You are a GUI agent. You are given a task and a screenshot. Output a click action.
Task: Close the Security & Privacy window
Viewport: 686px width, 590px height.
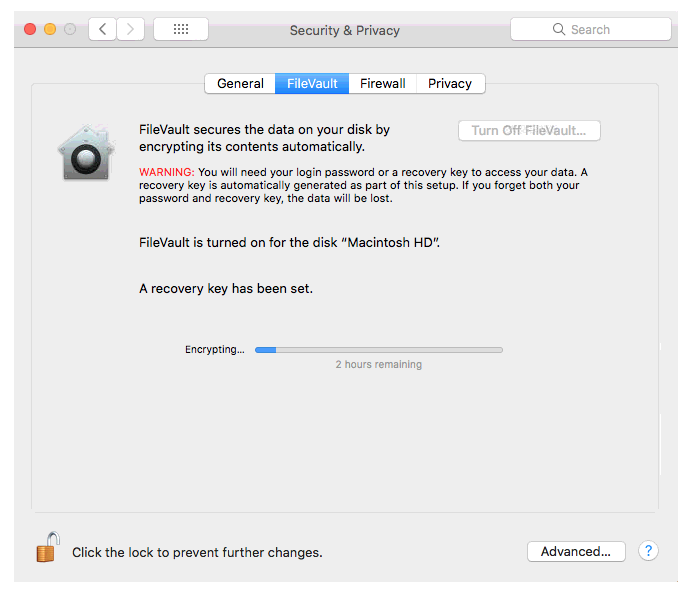(x=30, y=29)
